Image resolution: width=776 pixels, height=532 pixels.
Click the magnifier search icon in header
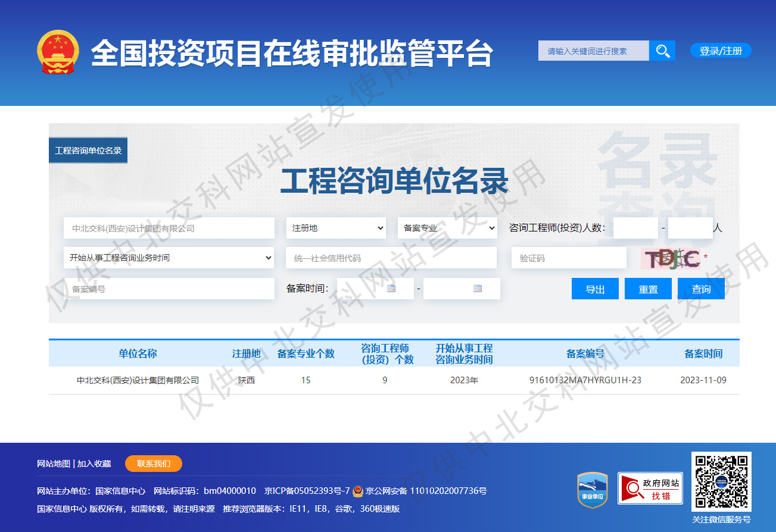[662, 51]
